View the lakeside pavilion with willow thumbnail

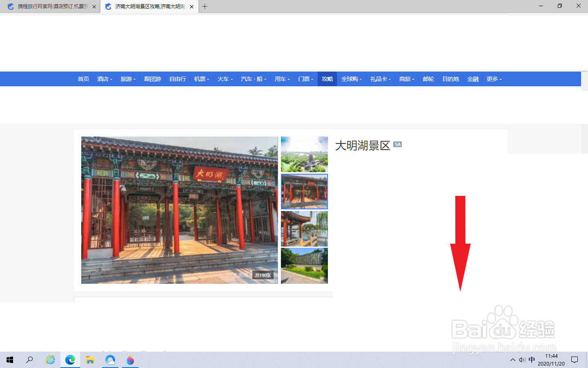[304, 229]
